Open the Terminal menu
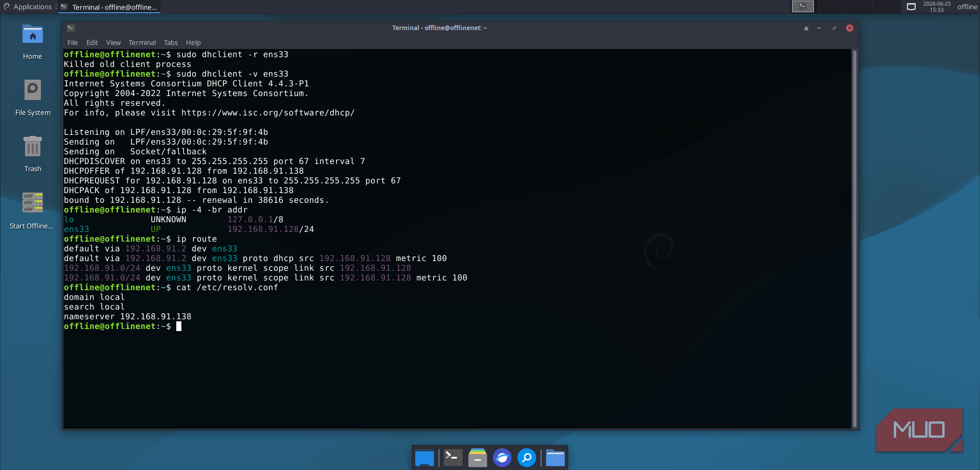 tap(142, 42)
